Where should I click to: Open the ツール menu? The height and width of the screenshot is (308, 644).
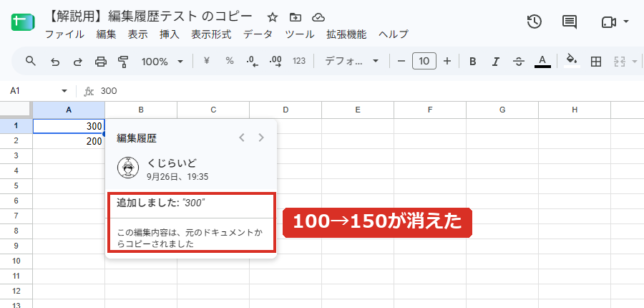click(300, 34)
